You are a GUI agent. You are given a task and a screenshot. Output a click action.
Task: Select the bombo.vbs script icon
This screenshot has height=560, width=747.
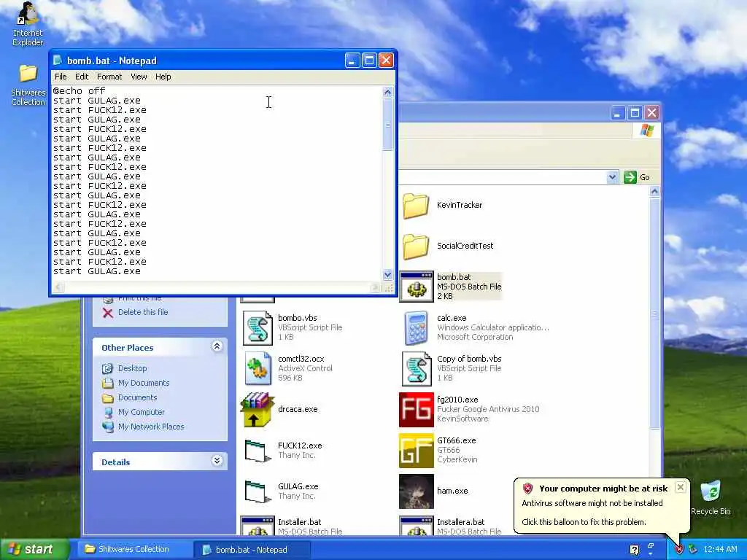(258, 327)
